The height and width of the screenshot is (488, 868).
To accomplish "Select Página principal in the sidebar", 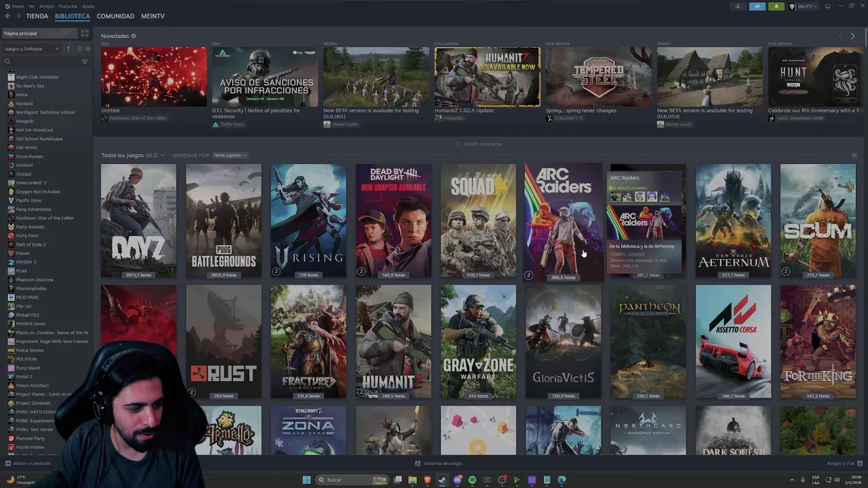I will click(x=39, y=33).
